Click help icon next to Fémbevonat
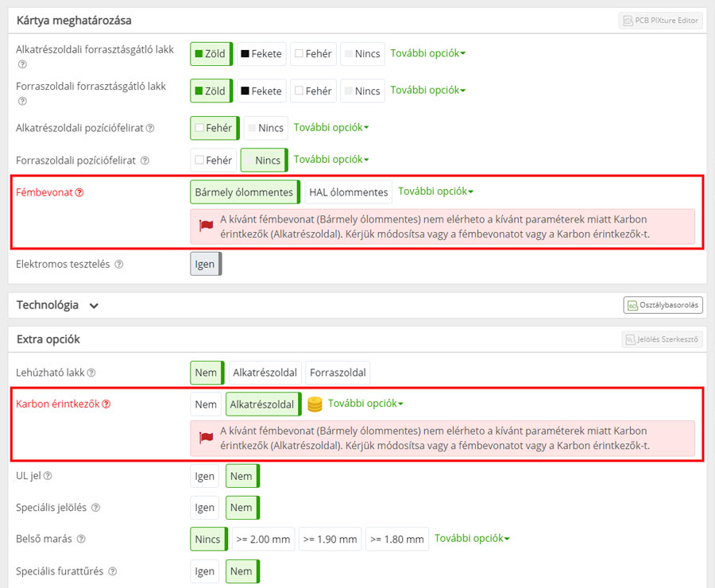Viewport: 715px width, 588px height. click(79, 192)
